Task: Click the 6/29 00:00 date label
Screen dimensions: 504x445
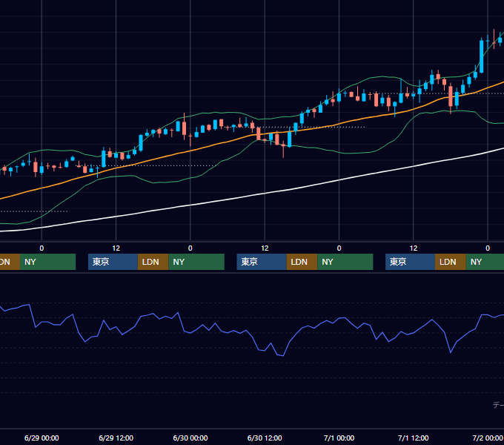Action: pos(42,438)
